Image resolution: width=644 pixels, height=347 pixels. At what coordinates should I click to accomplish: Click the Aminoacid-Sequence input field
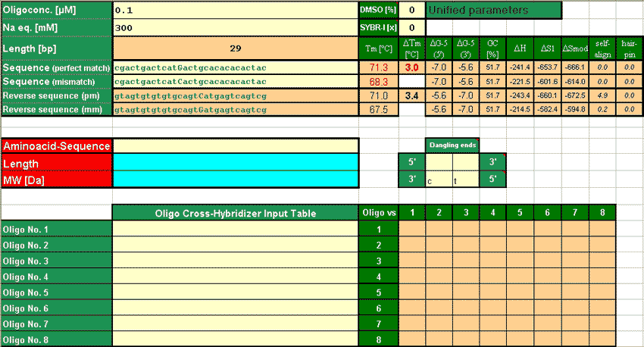(x=235, y=145)
